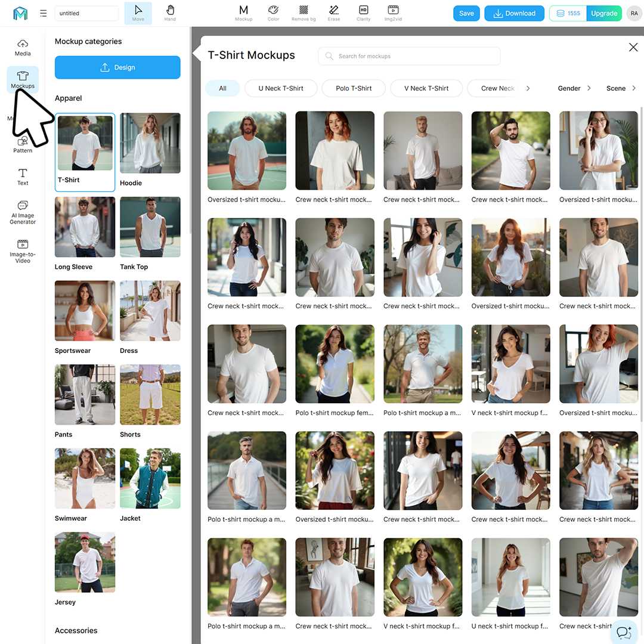The height and width of the screenshot is (644, 644).
Task: Choose the Tank Top category thumbnail
Action: click(150, 227)
